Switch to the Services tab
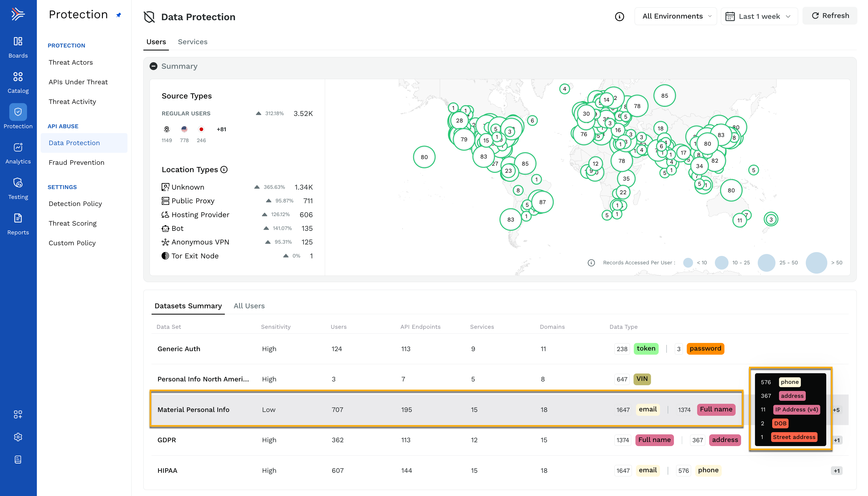The height and width of the screenshot is (496, 868). (192, 41)
